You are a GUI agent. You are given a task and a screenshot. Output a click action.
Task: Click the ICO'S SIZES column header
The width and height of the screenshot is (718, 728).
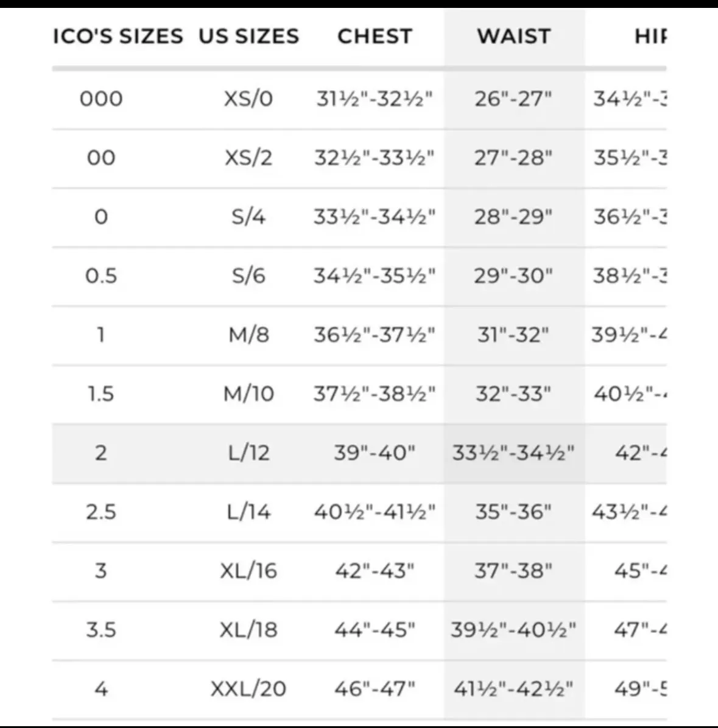point(118,36)
